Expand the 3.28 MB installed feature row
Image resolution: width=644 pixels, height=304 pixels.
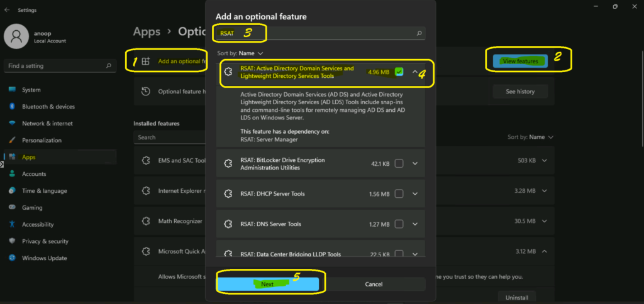pos(545,191)
